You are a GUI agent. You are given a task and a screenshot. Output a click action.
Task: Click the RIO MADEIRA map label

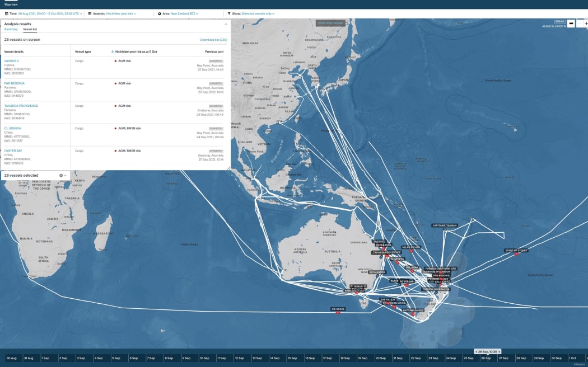coord(377,272)
